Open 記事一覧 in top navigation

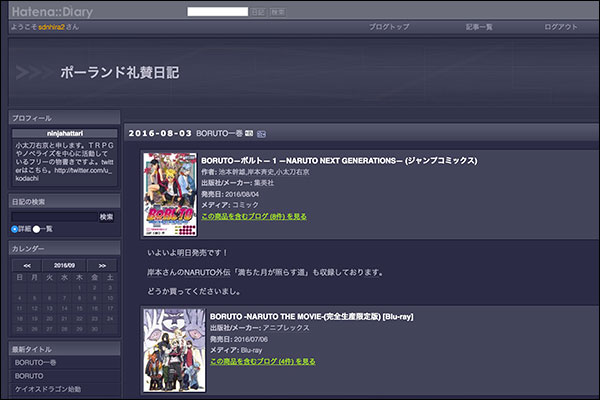click(x=479, y=27)
